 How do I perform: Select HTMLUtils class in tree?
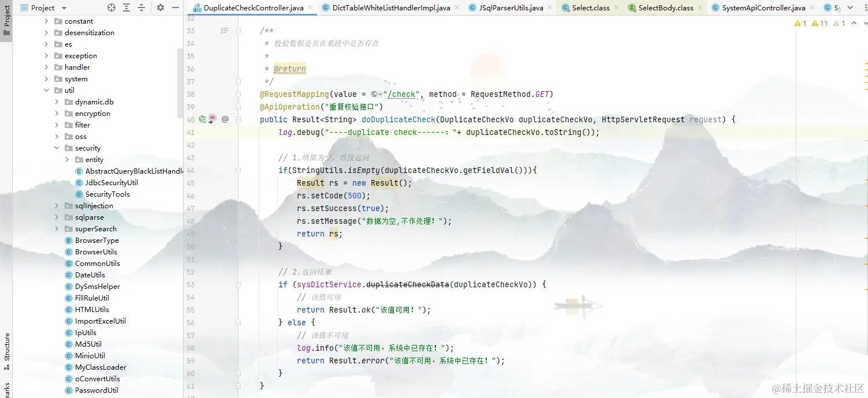(87, 310)
